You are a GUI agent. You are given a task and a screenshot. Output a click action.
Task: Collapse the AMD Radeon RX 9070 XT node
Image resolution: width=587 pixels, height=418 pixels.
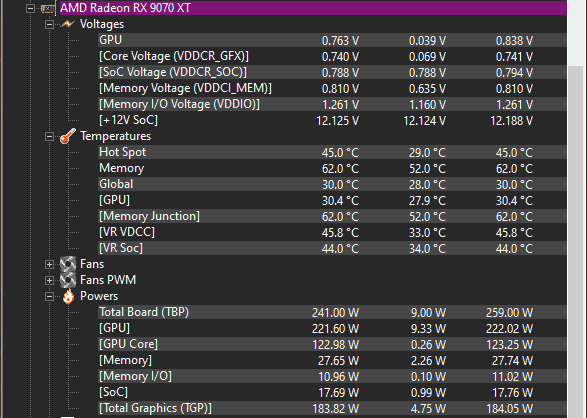tap(30, 8)
